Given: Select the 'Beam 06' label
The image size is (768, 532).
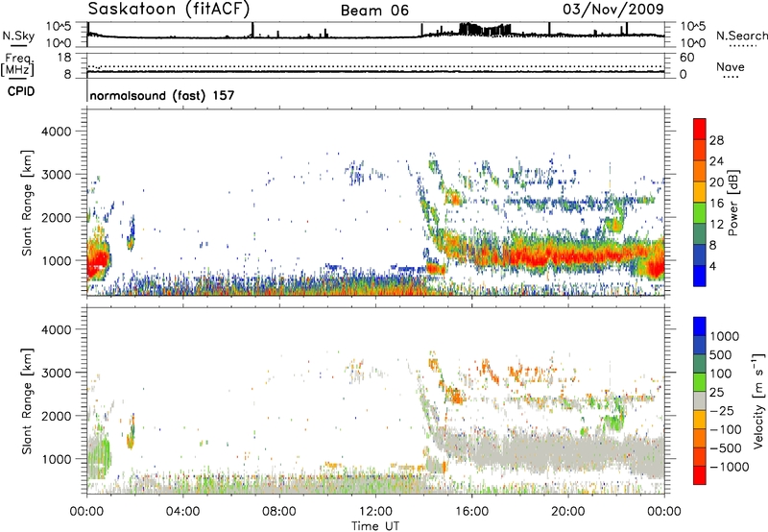Looking at the screenshot, I should pos(374,11).
